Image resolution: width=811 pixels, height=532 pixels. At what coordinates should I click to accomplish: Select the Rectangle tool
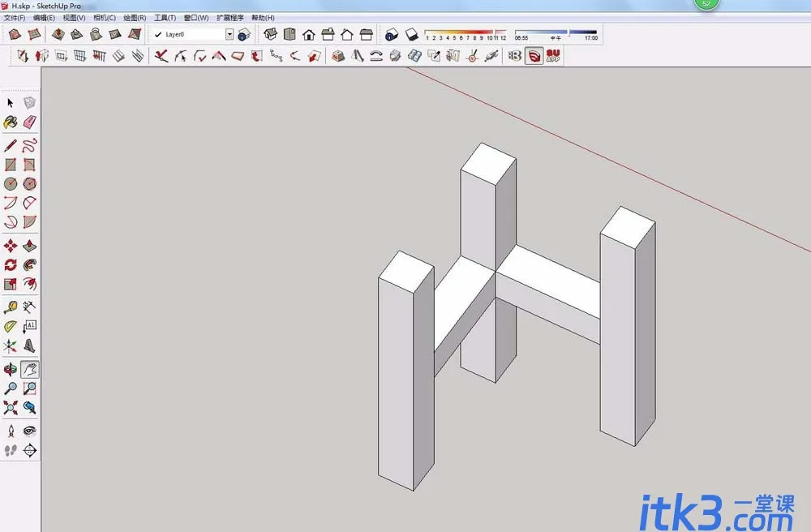pyautogui.click(x=11, y=165)
